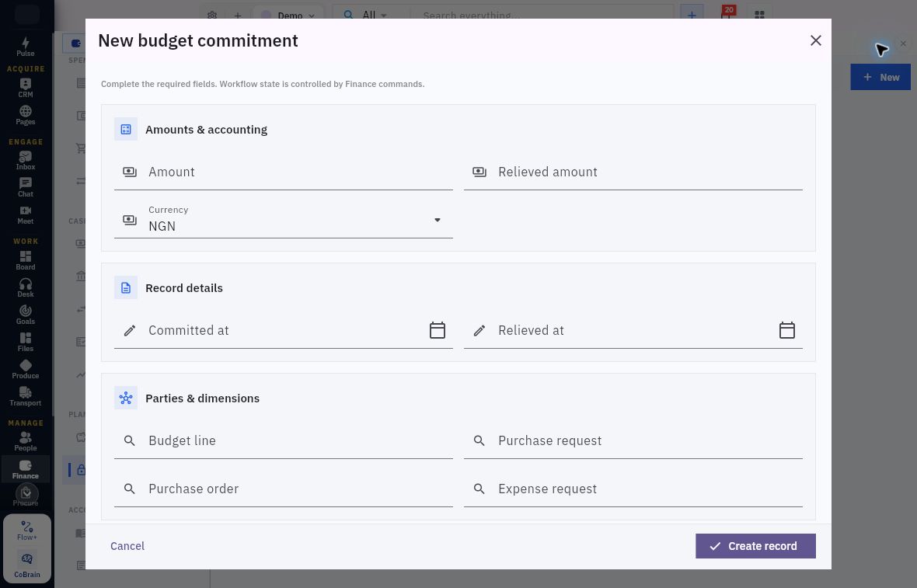Screen dimensions: 917x588
Task: Open the Goals module
Action: click(25, 315)
